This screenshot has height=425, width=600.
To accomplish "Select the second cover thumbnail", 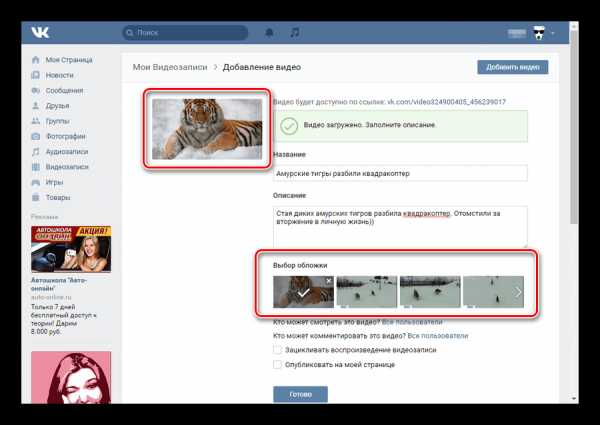I will [367, 292].
